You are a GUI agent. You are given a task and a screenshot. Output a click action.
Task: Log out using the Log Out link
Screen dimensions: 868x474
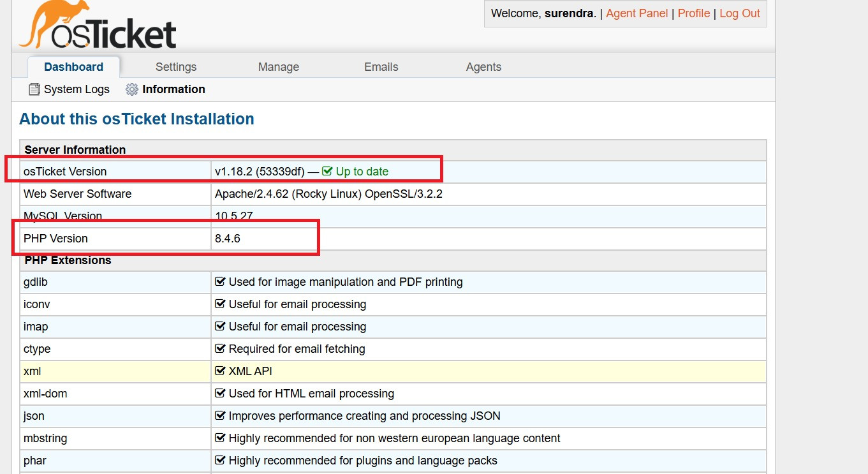point(740,13)
